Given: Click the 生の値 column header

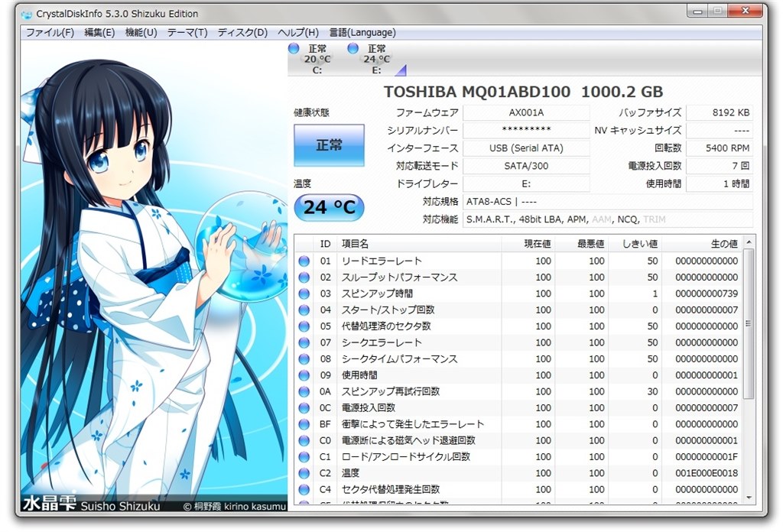Looking at the screenshot, I should [723, 244].
